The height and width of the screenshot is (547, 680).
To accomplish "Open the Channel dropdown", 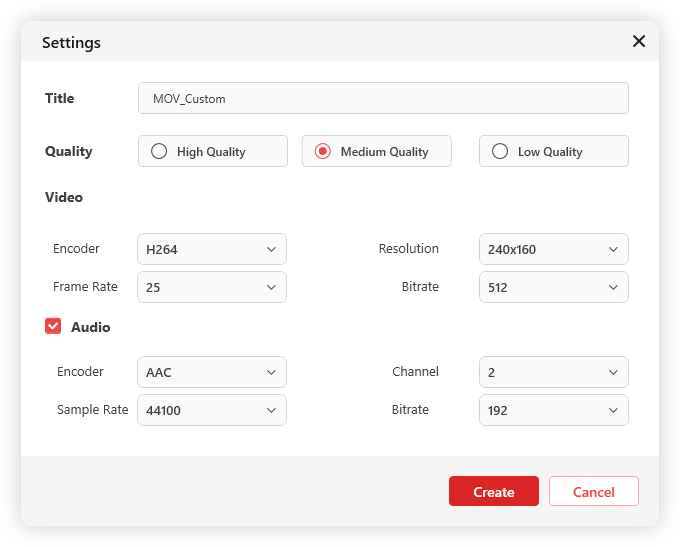I will point(553,372).
